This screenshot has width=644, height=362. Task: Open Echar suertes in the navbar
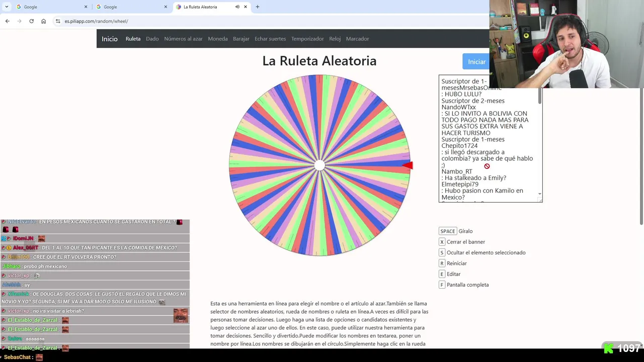coord(270,39)
